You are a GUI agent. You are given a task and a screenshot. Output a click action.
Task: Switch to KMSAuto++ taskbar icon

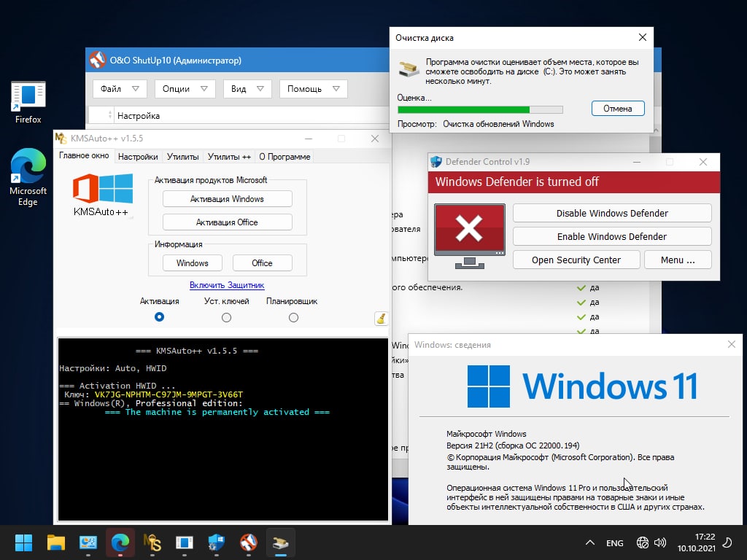[x=152, y=542]
